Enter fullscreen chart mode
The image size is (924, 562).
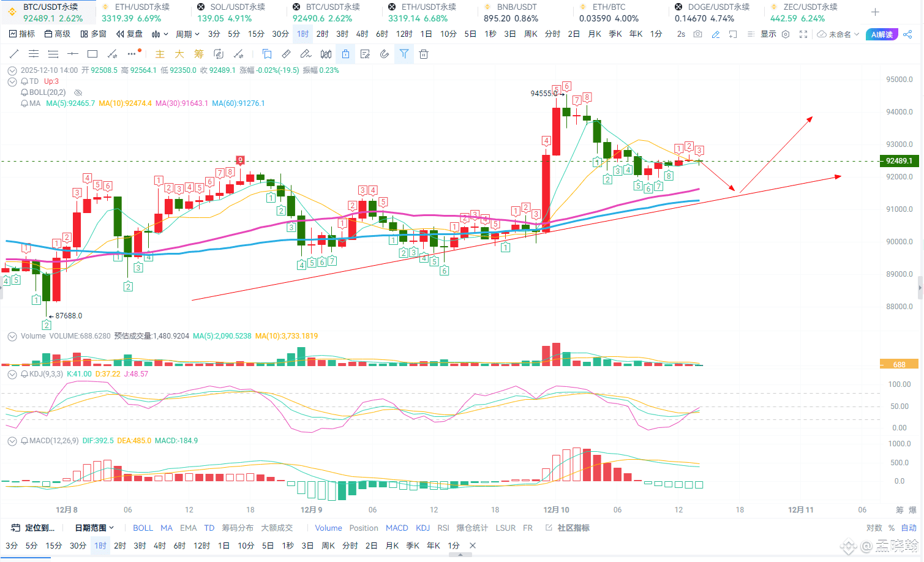click(803, 34)
